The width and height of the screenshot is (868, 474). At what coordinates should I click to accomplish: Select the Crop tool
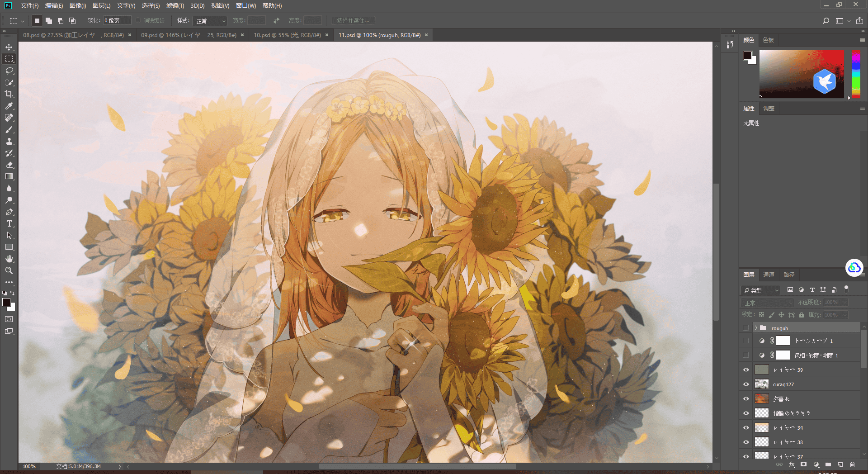9,94
